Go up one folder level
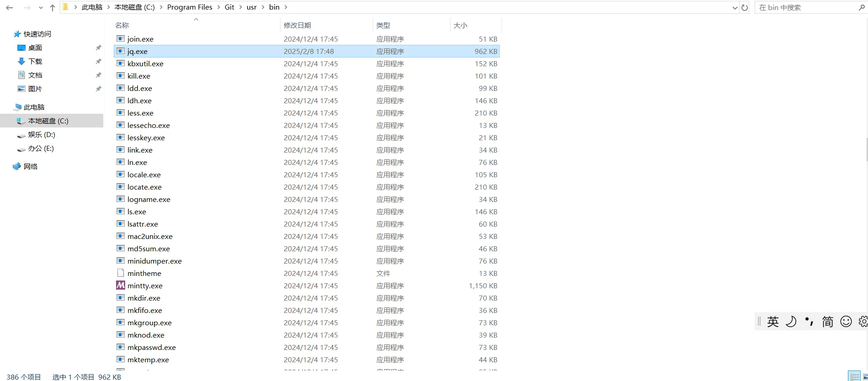Viewport: 868px width, 381px height. click(53, 7)
